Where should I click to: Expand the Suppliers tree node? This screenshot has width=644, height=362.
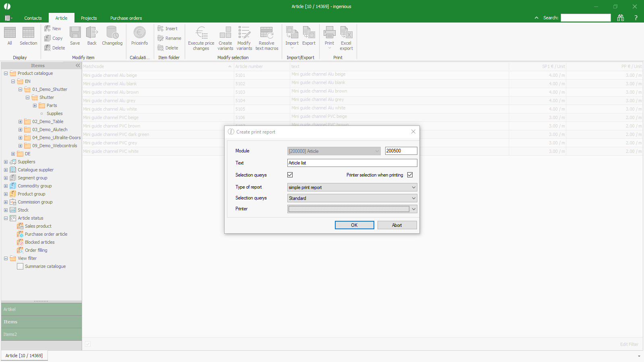(6, 162)
